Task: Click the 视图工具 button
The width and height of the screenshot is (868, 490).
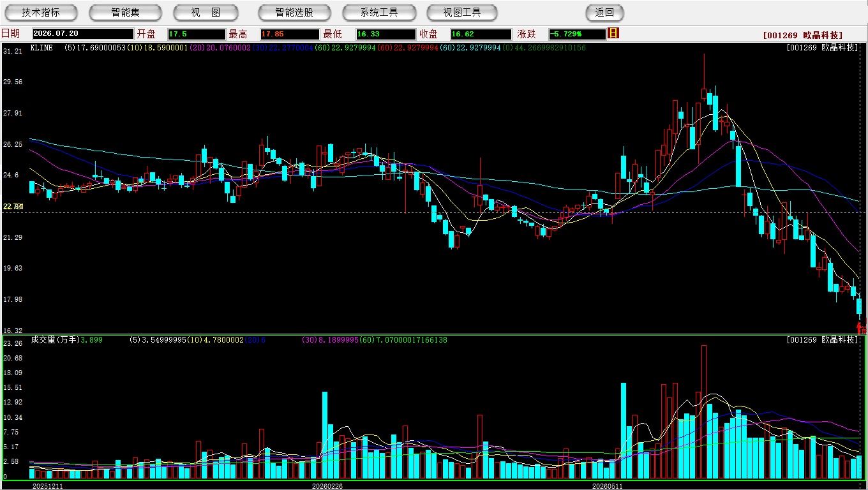Action: tap(462, 12)
